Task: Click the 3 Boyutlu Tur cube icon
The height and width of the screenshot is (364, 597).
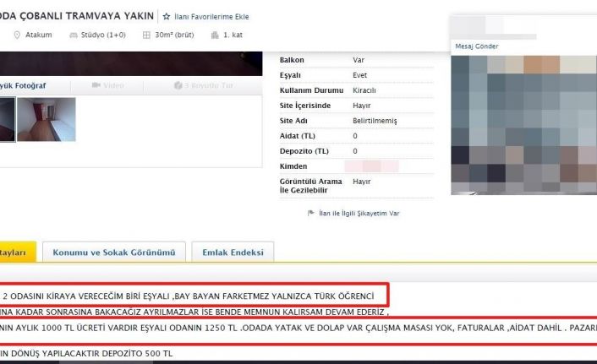Action: coord(178,85)
